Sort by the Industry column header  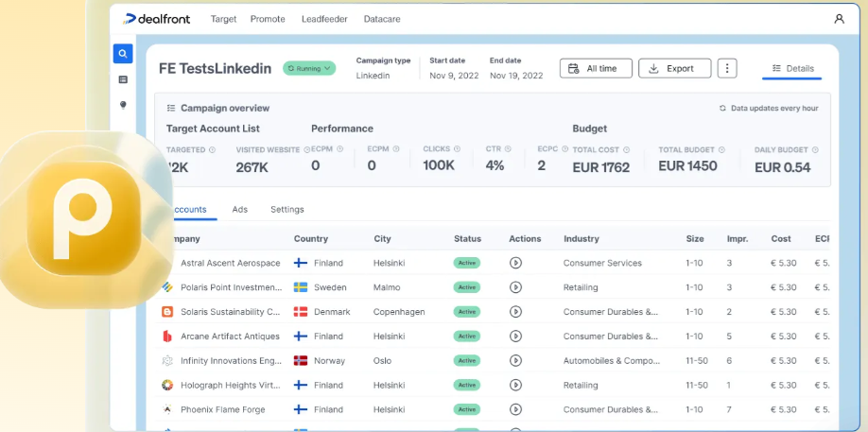point(582,239)
